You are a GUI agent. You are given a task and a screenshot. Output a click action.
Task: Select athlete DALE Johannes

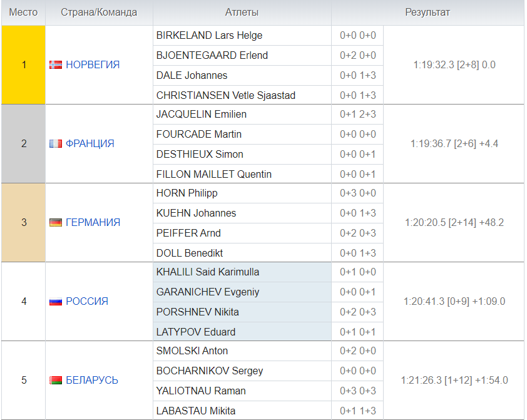[192, 75]
